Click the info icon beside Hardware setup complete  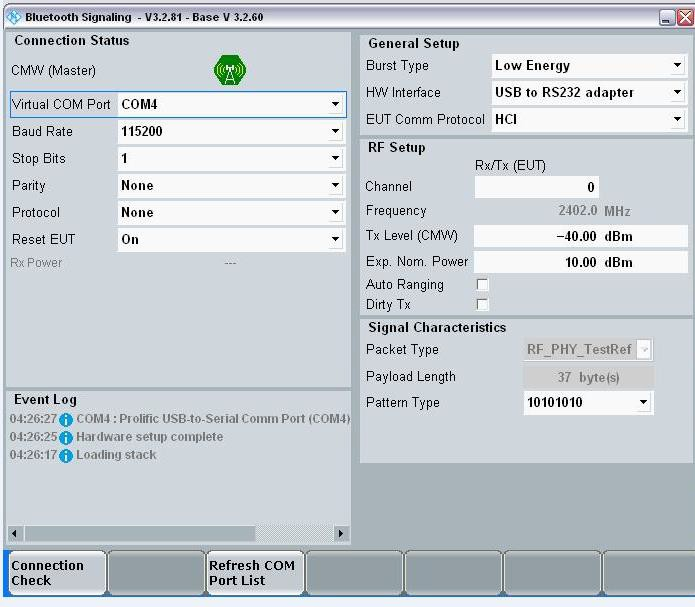click(x=66, y=438)
